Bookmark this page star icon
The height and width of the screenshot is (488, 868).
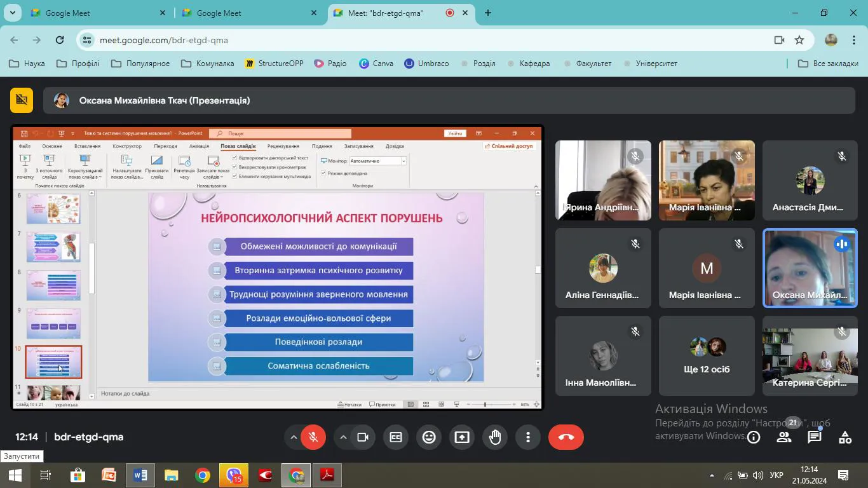tap(799, 40)
